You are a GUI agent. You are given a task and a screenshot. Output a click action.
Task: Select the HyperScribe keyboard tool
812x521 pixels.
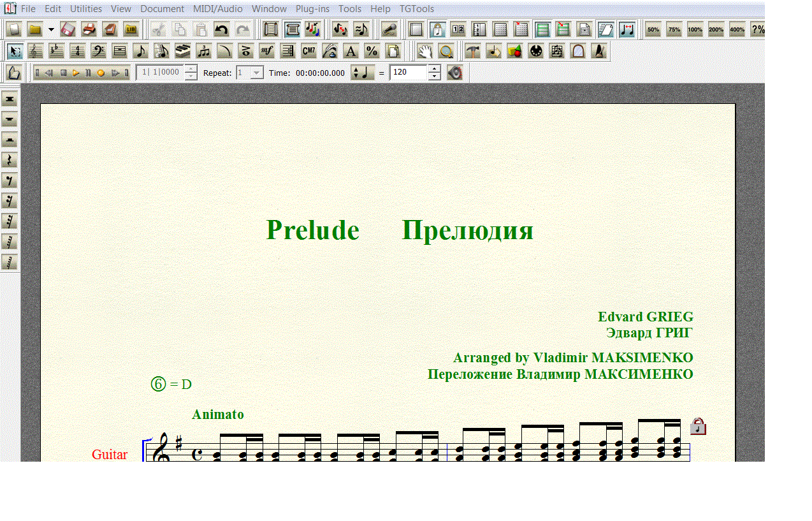(183, 51)
